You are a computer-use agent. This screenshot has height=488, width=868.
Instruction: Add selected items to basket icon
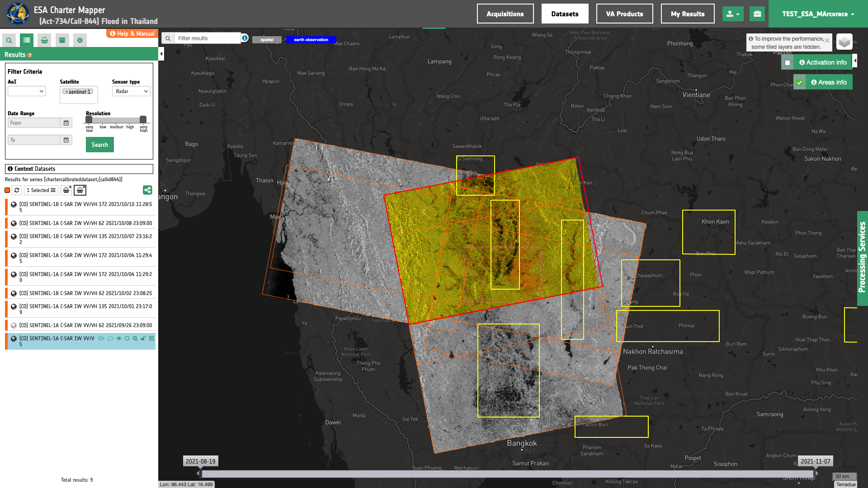click(x=66, y=190)
